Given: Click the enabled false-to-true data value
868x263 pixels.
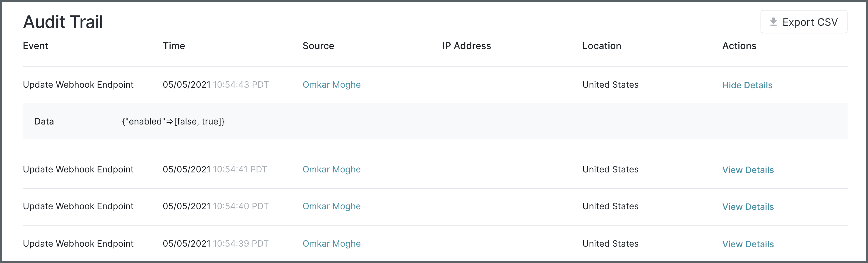Looking at the screenshot, I should pyautogui.click(x=173, y=121).
